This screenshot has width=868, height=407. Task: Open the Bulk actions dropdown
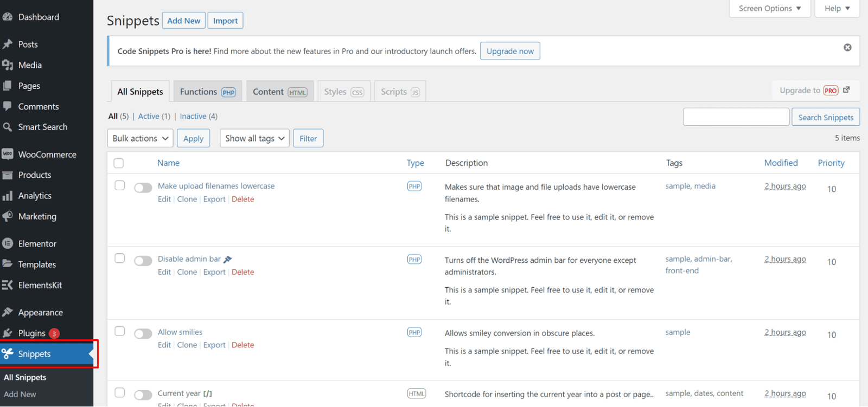[x=140, y=138]
